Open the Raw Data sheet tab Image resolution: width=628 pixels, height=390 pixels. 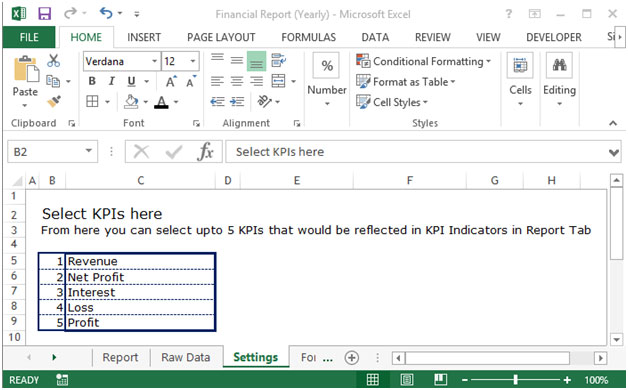coord(186,357)
